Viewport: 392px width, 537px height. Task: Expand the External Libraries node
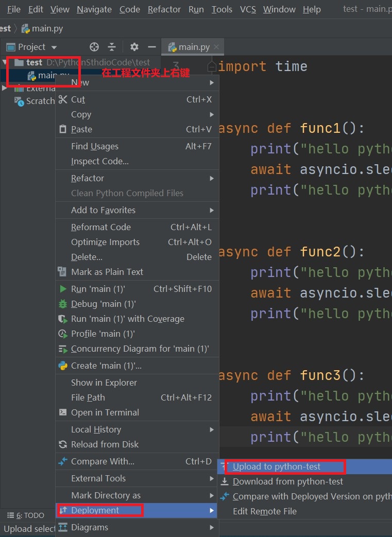pos(4,88)
